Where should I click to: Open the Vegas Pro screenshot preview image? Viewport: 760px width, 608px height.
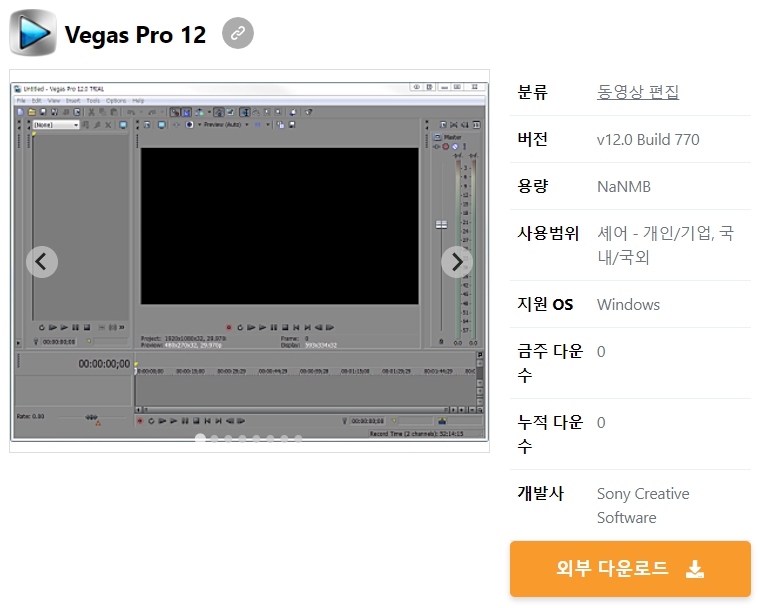coord(249,261)
